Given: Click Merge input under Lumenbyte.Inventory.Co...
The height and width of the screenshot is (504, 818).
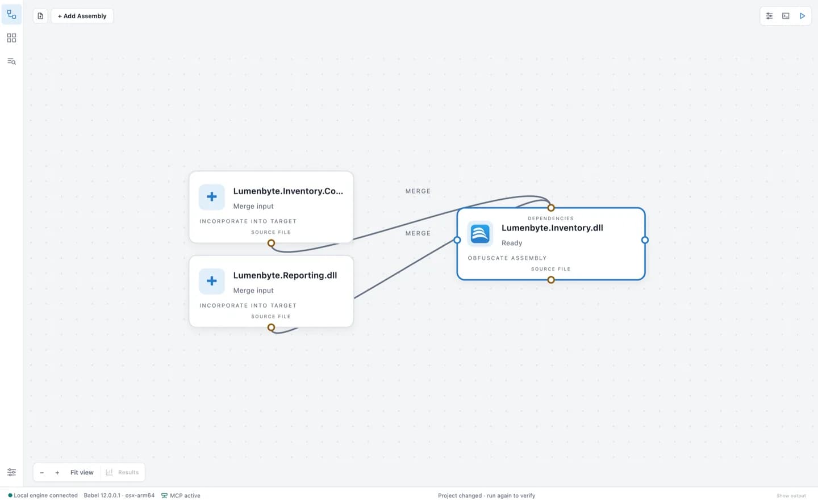Looking at the screenshot, I should [253, 207].
